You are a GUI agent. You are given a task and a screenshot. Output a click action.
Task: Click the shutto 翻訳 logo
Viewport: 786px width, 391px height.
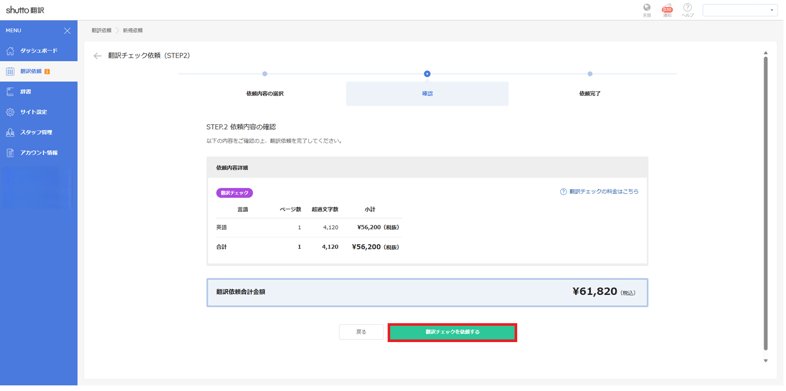coord(25,10)
